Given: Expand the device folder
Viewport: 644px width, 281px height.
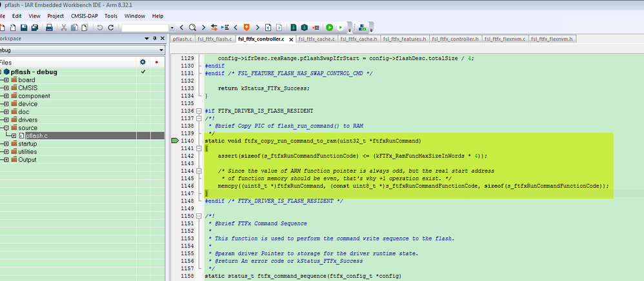Looking at the screenshot, I should click(x=6, y=104).
